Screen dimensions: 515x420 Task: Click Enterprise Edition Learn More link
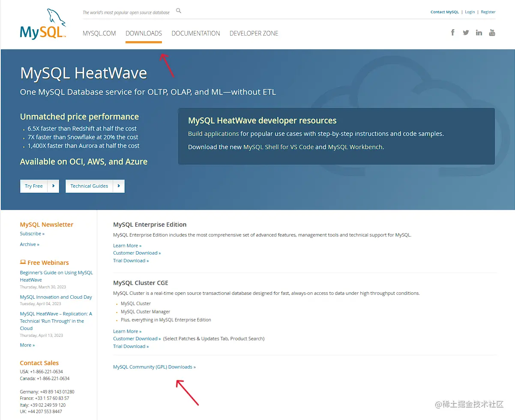(127, 246)
